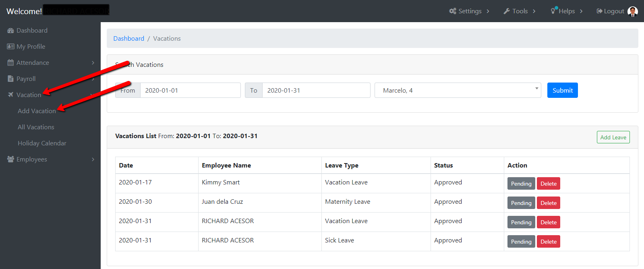Click the From date field 2020-01-01
This screenshot has height=269, width=644.
(x=190, y=90)
